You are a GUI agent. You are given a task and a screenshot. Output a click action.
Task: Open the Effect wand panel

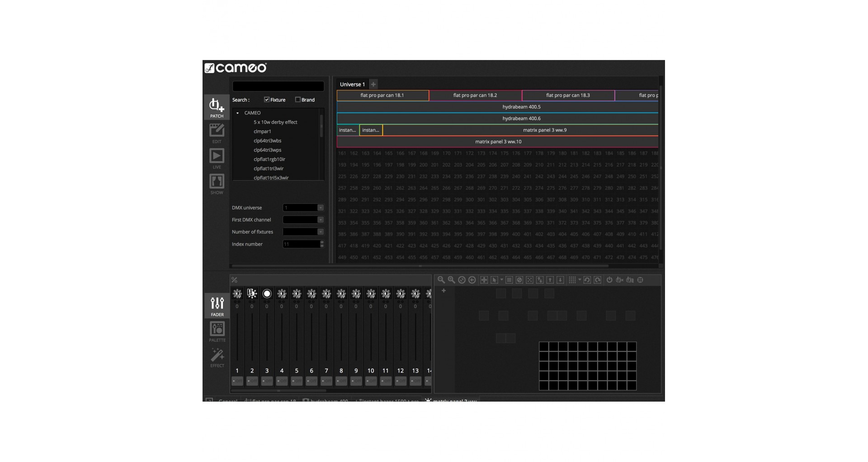pyautogui.click(x=217, y=357)
